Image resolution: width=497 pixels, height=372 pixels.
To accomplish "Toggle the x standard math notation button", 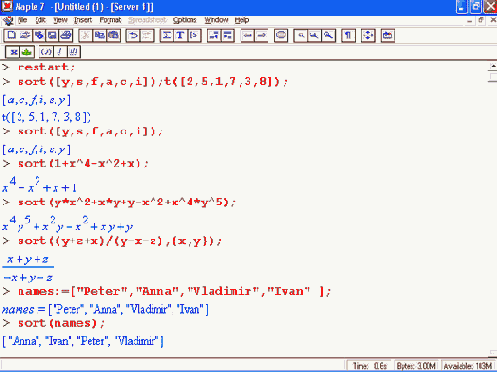I will coord(13,52).
